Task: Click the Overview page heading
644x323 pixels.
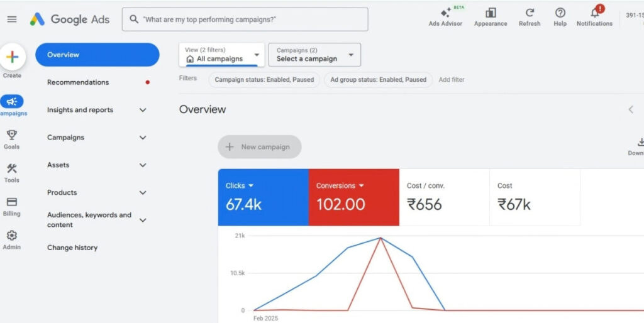Action: [x=203, y=109]
